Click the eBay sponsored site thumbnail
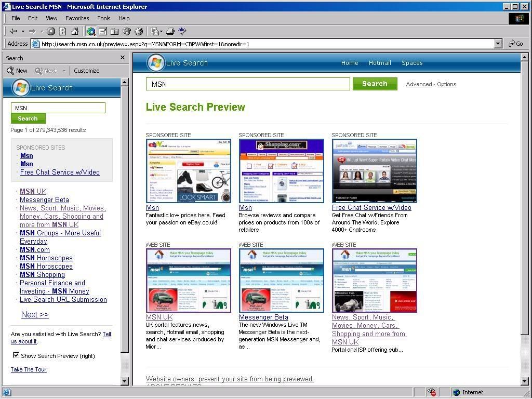 click(x=188, y=171)
